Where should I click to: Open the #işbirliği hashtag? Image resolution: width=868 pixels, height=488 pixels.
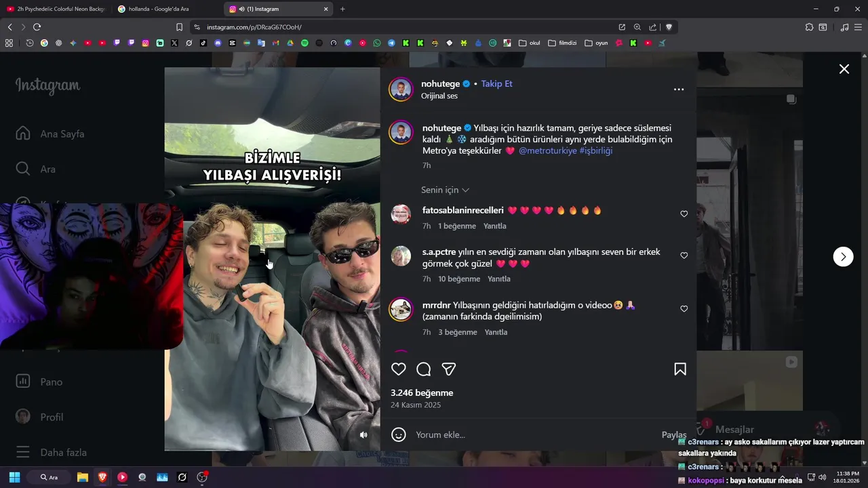click(x=595, y=150)
